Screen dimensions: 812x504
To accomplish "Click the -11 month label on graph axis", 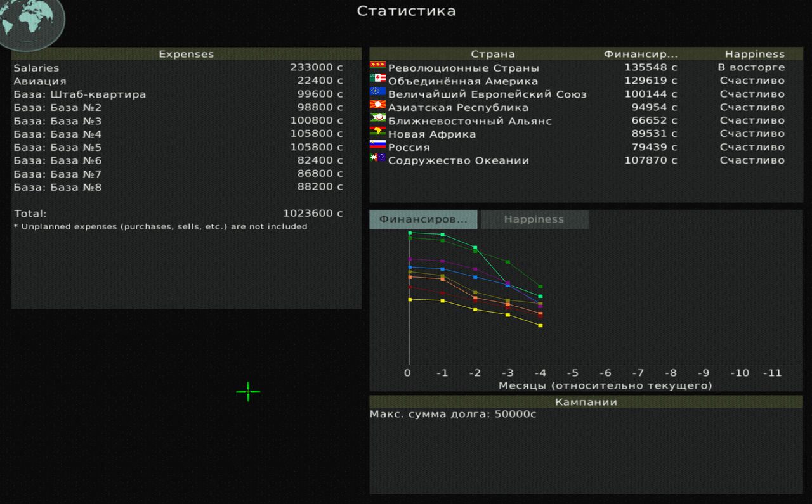I will tap(772, 373).
